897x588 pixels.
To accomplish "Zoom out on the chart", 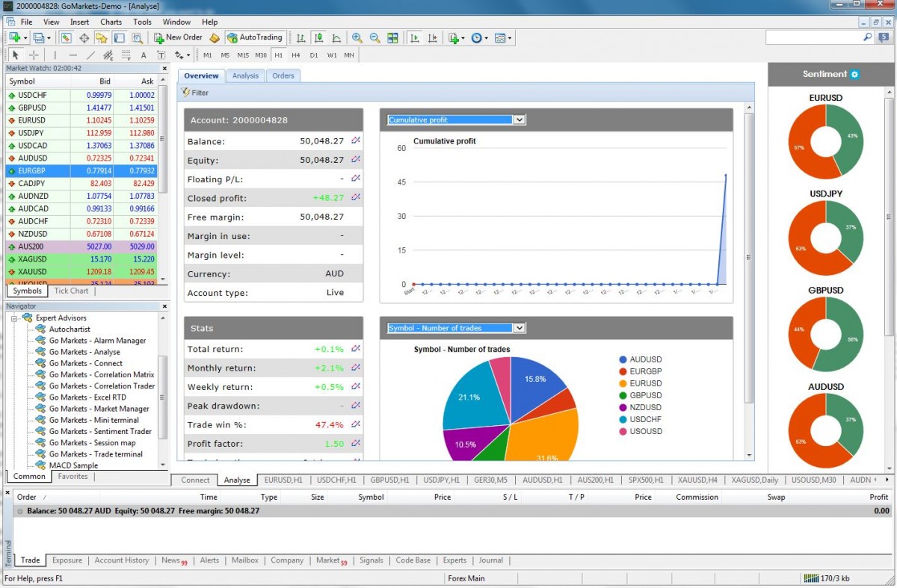I will (x=374, y=37).
